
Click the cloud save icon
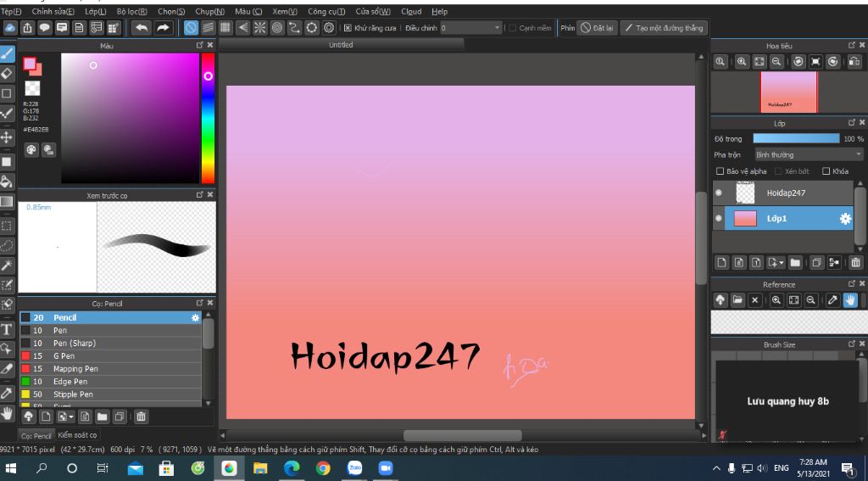[10, 28]
